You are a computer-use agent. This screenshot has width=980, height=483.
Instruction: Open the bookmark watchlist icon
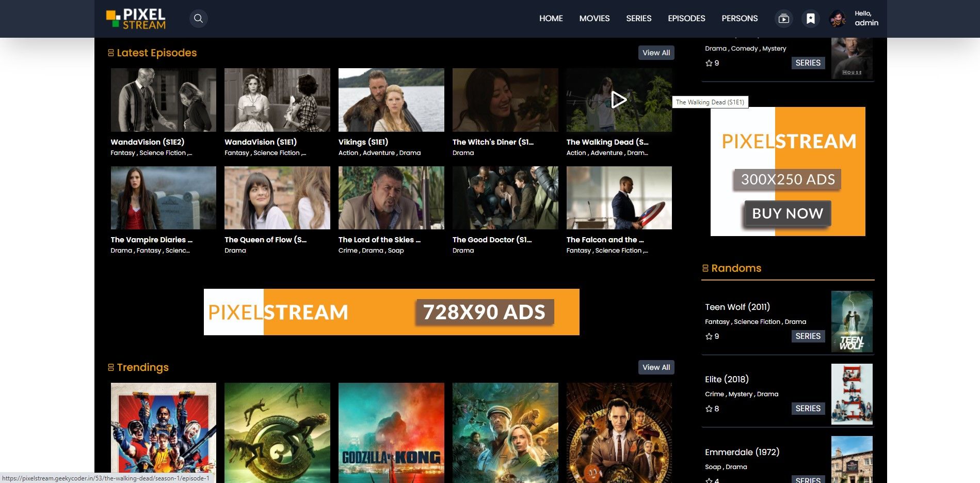pyautogui.click(x=811, y=19)
